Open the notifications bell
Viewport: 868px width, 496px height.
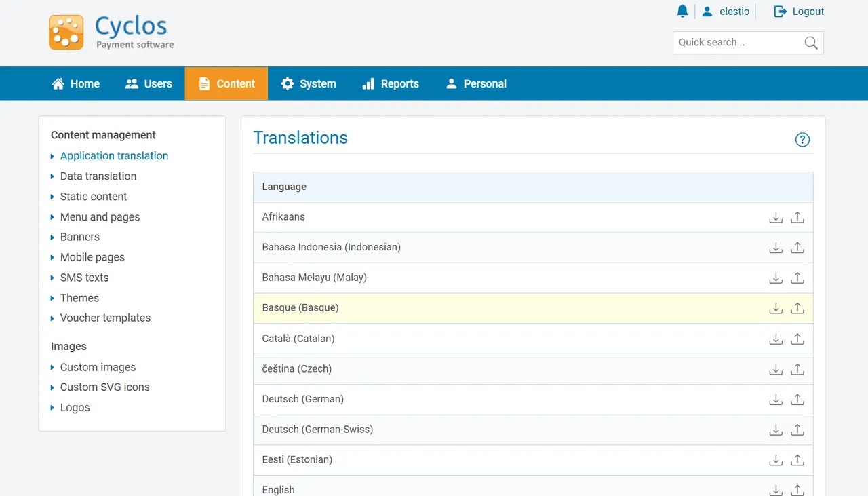pos(682,11)
